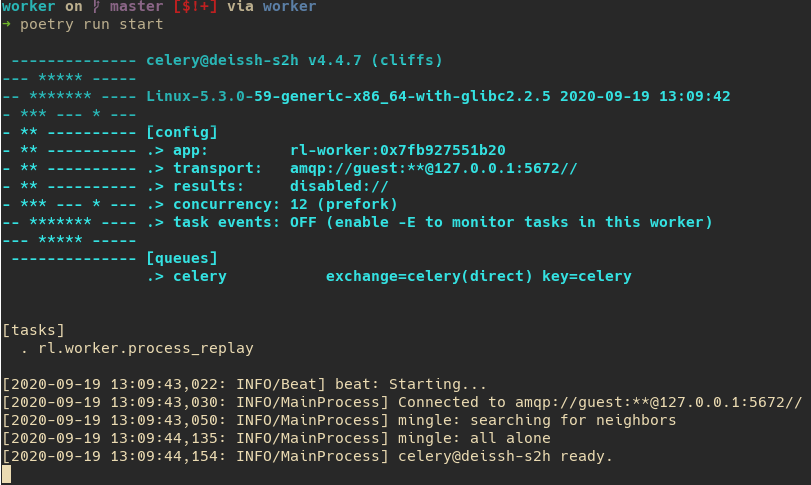Click the amqp transport URL in config
The height and width of the screenshot is (485, 811).
(433, 169)
